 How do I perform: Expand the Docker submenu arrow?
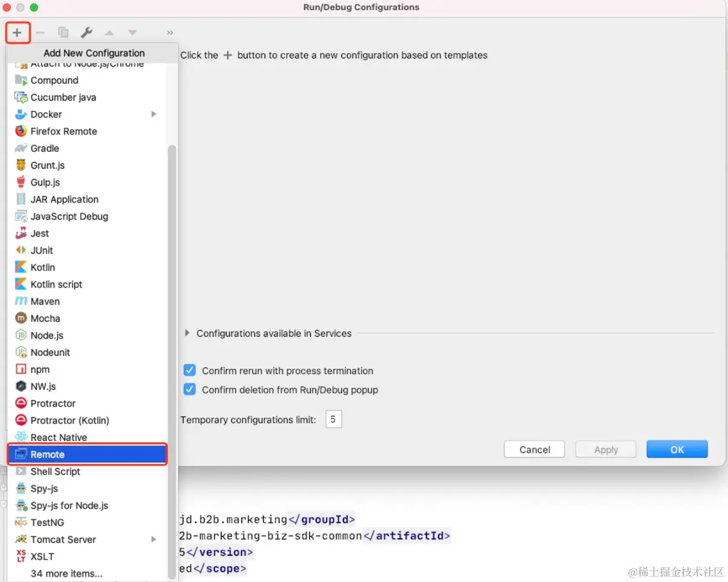click(154, 114)
